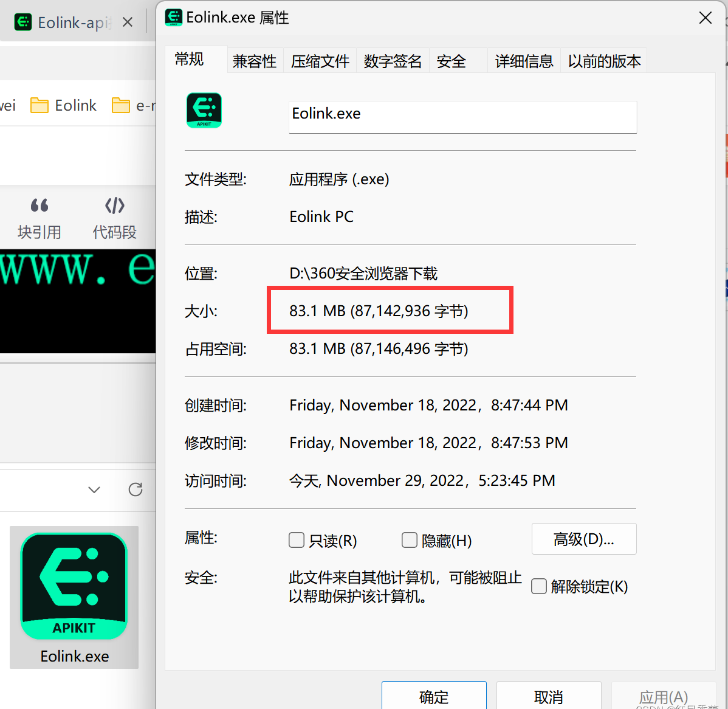Enable the 只读(R) read-only checkbox
The width and height of the screenshot is (728, 709).
pyautogui.click(x=296, y=540)
